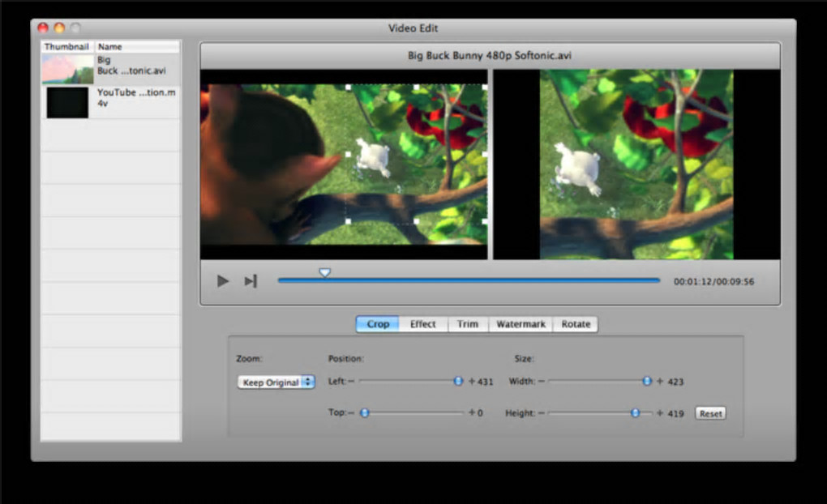The width and height of the screenshot is (827, 504).
Task: Click the cropped output preview pane
Action: tap(636, 164)
